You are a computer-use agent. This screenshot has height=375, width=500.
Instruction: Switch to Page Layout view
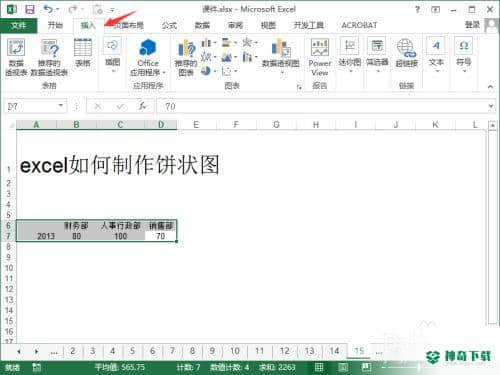click(x=343, y=367)
